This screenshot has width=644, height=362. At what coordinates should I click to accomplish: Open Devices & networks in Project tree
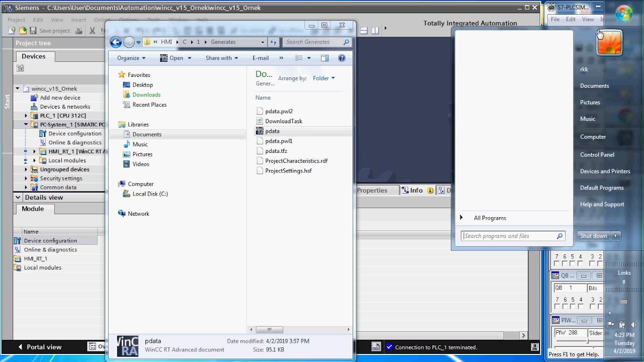65,107
